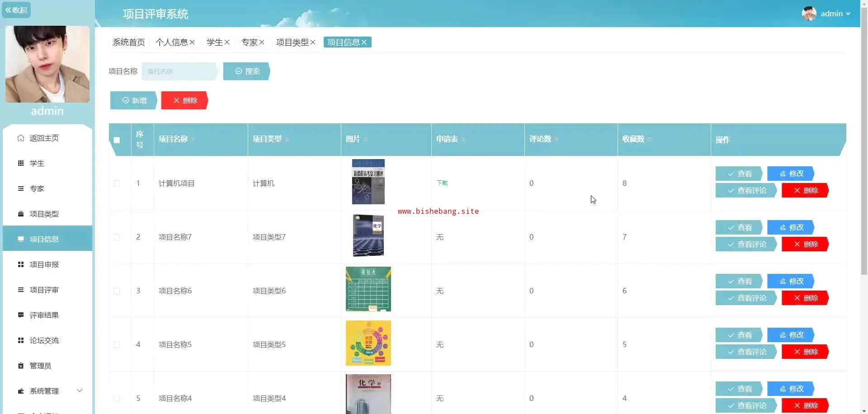This screenshot has width=868, height=414.
Task: Check the row for 项目名称5
Action: [117, 345]
